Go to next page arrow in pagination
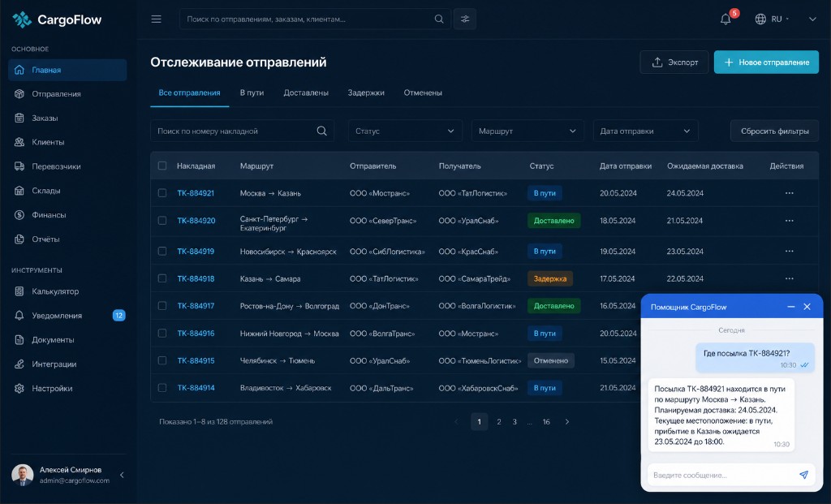 tap(567, 422)
